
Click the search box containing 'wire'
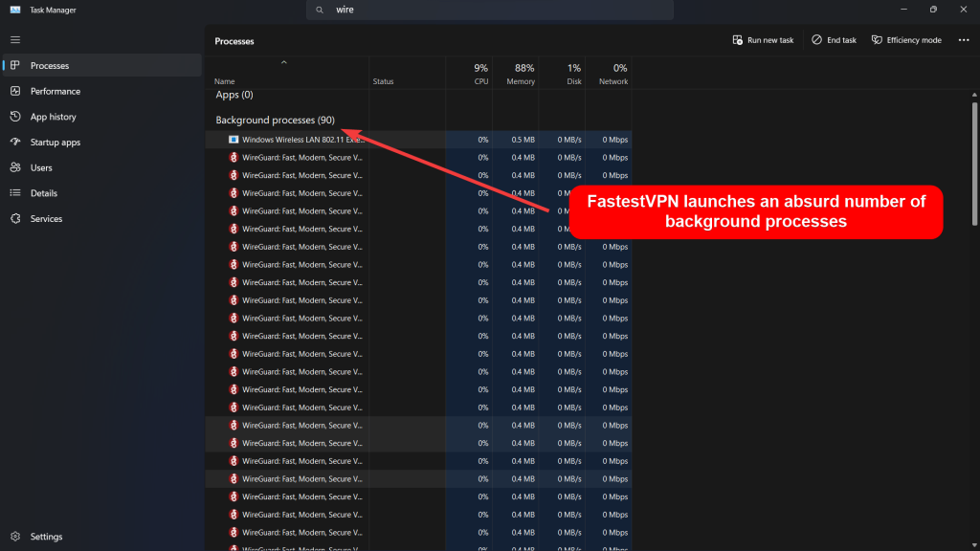(x=489, y=10)
